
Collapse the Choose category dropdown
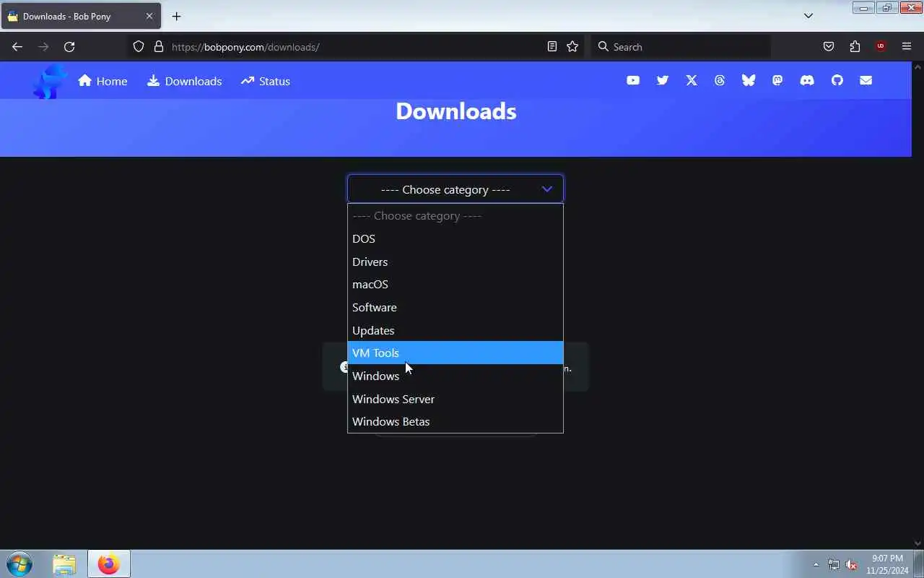[456, 189]
